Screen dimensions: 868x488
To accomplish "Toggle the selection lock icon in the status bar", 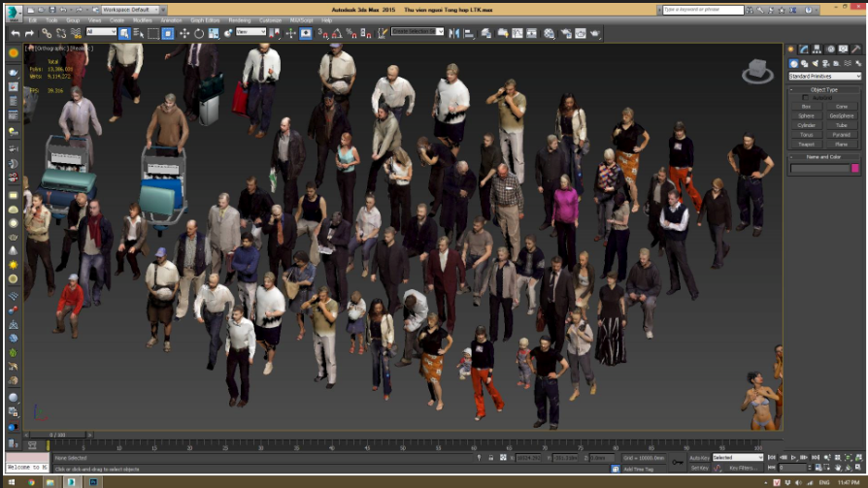I will point(490,458).
